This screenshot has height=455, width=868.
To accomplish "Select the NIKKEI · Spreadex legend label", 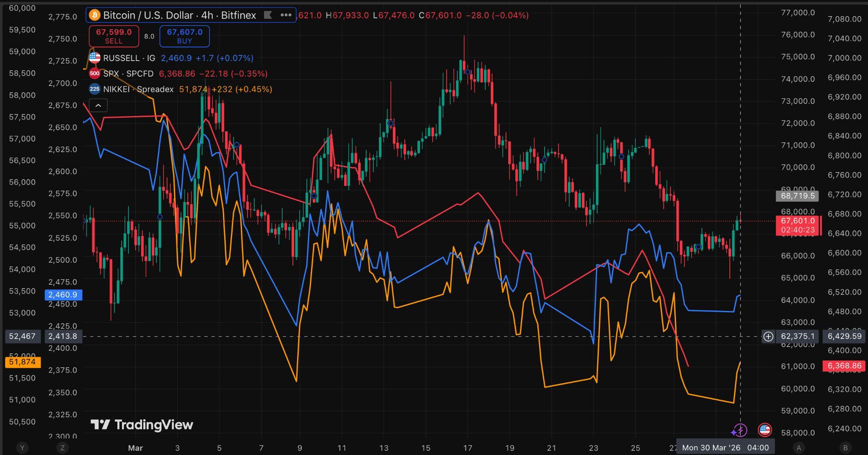I will pos(139,89).
